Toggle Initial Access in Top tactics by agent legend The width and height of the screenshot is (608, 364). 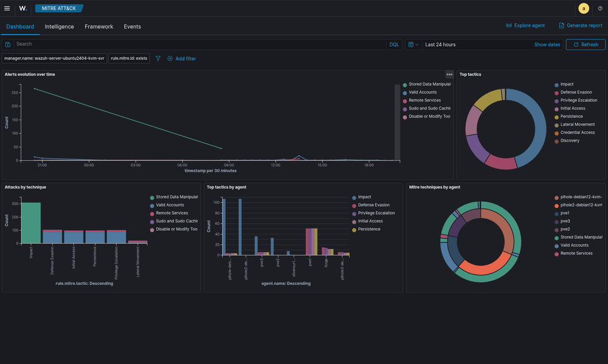tap(368, 221)
